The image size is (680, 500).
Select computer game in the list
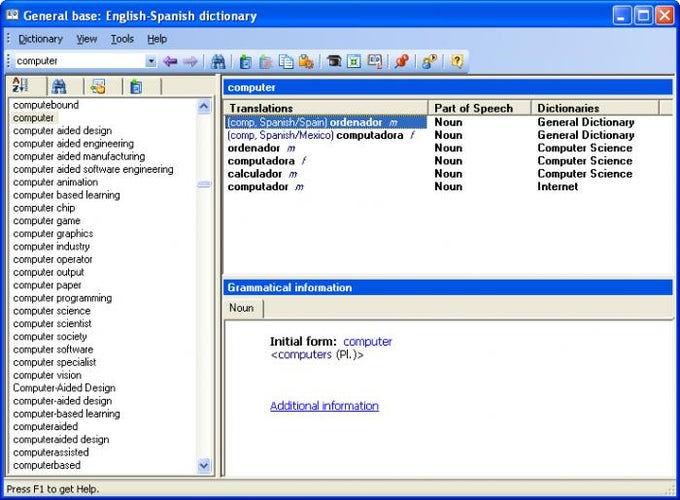[47, 221]
